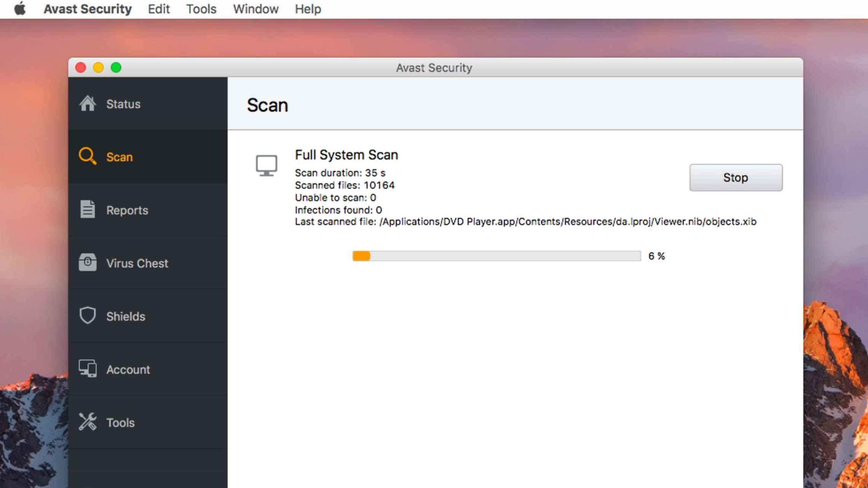Image resolution: width=868 pixels, height=488 pixels.
Task: Click the Scan menu bar item
Action: 119,157
